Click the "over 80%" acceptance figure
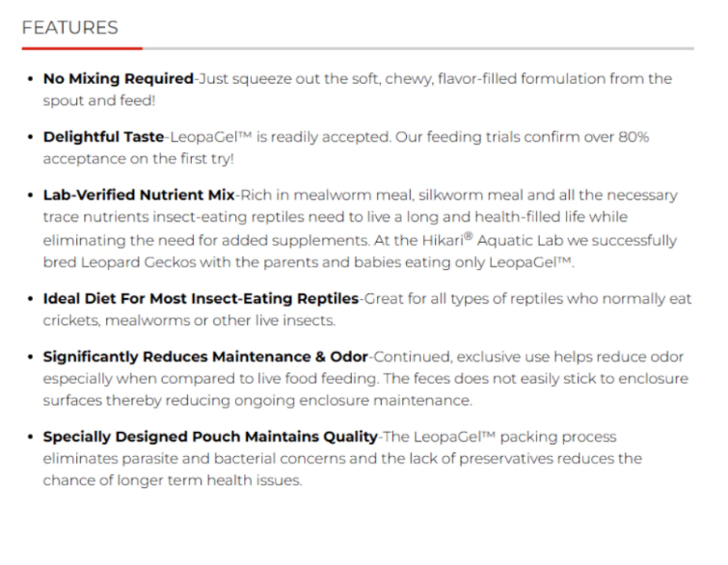The height and width of the screenshot is (565, 728). (619, 137)
